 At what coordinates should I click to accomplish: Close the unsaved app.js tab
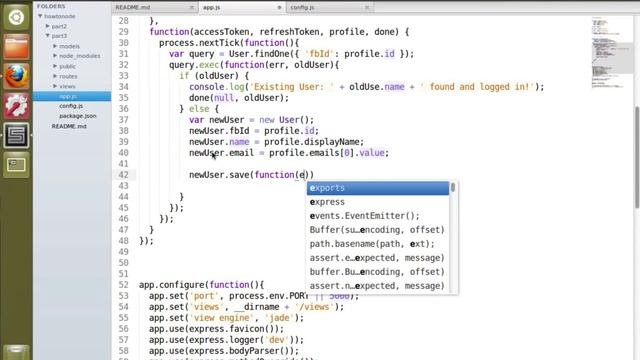(x=280, y=7)
